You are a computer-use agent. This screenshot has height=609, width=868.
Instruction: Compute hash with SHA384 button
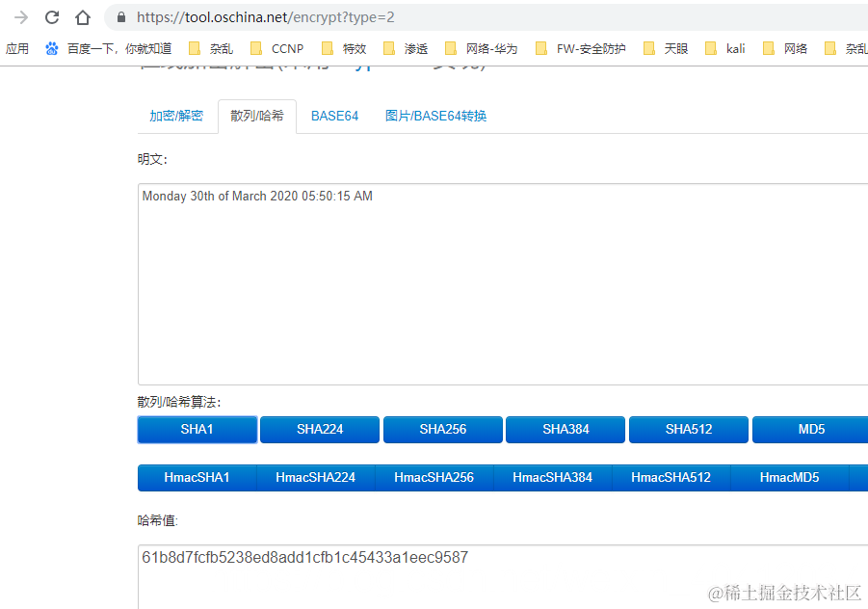coord(566,430)
